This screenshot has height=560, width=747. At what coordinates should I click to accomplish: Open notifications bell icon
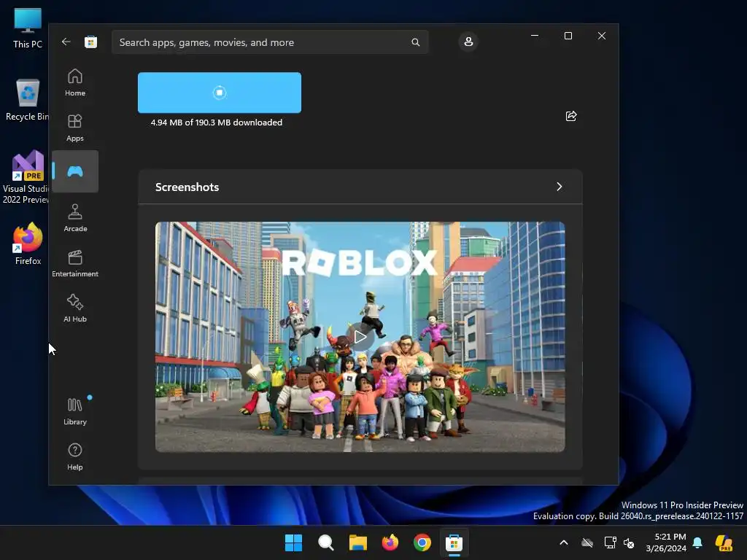697,542
